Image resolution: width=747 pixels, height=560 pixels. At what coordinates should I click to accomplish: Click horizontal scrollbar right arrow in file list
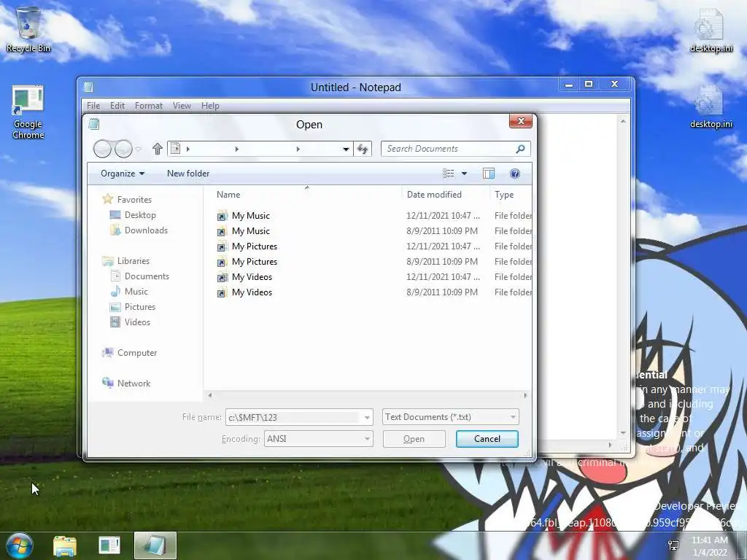[525, 394]
